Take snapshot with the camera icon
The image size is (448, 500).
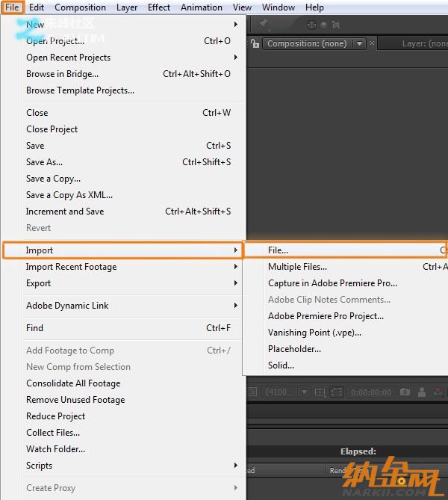click(x=405, y=392)
